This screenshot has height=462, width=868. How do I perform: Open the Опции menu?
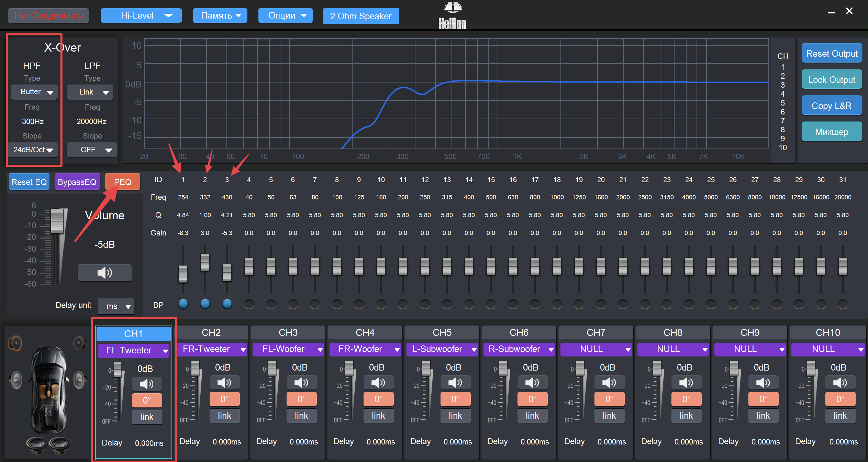click(x=285, y=15)
